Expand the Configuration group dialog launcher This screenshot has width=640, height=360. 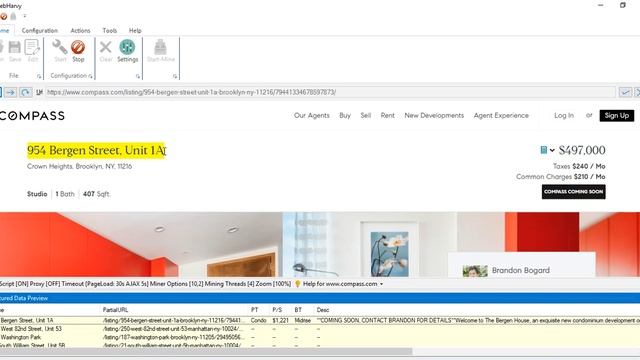[90, 76]
